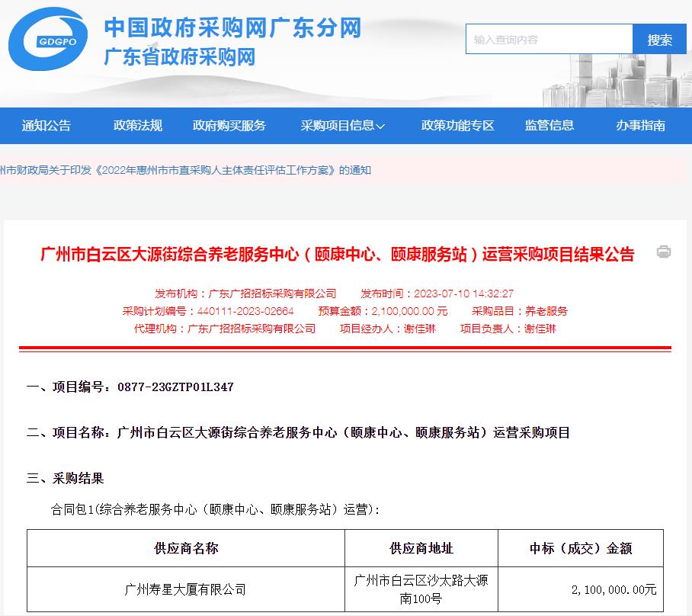Click supplier name 广州寿星大厦有限公司 cell

click(185, 589)
